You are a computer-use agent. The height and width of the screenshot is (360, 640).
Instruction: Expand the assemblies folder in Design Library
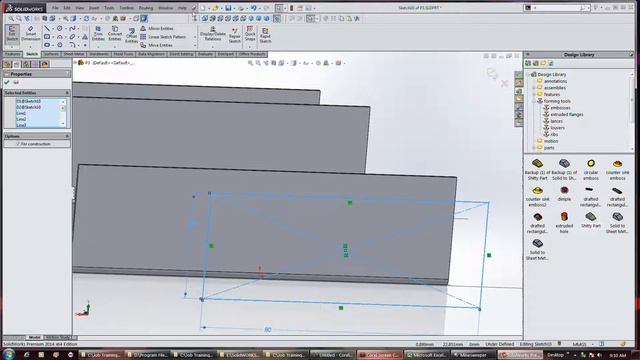[534, 88]
